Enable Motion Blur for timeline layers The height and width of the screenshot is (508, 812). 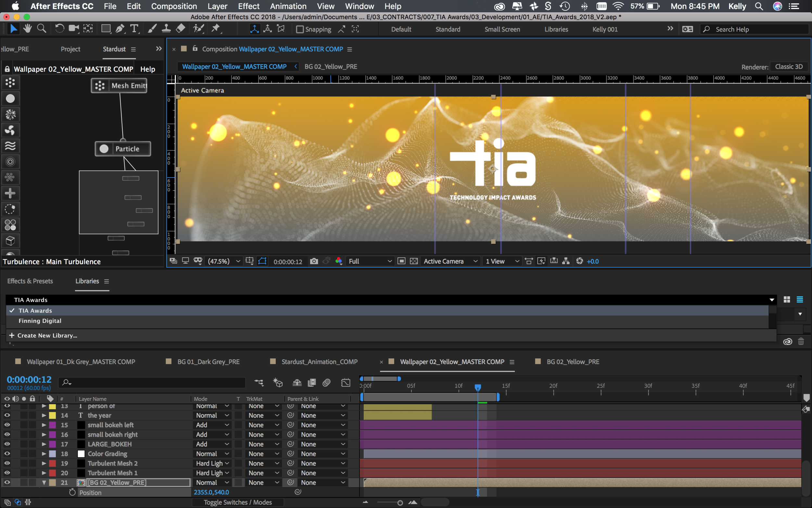click(327, 382)
